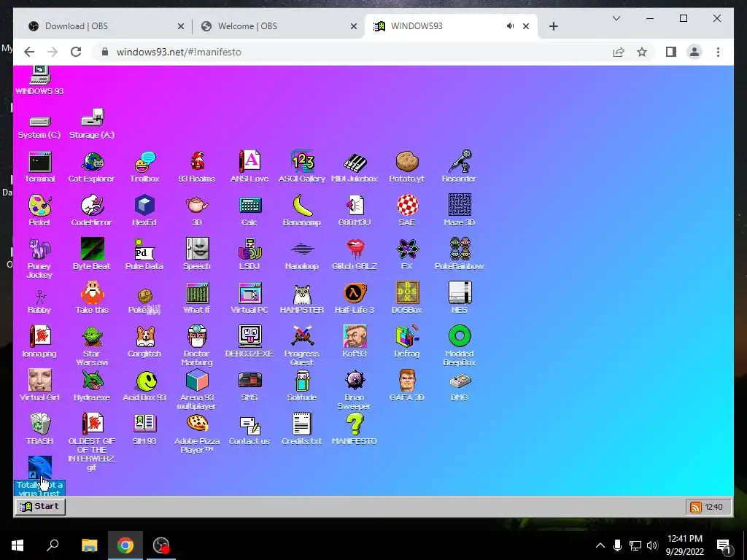Open the Chrome tab search dropdown

tap(616, 18)
